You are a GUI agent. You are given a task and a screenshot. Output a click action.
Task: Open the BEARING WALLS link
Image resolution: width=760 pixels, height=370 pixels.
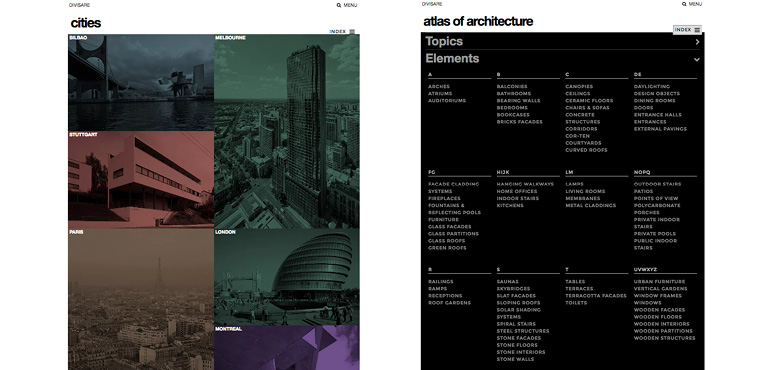pyautogui.click(x=518, y=101)
